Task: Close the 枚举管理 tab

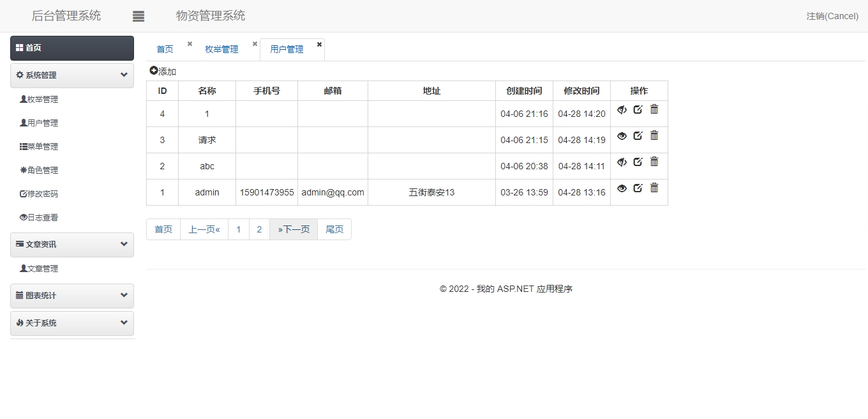Action: [255, 44]
